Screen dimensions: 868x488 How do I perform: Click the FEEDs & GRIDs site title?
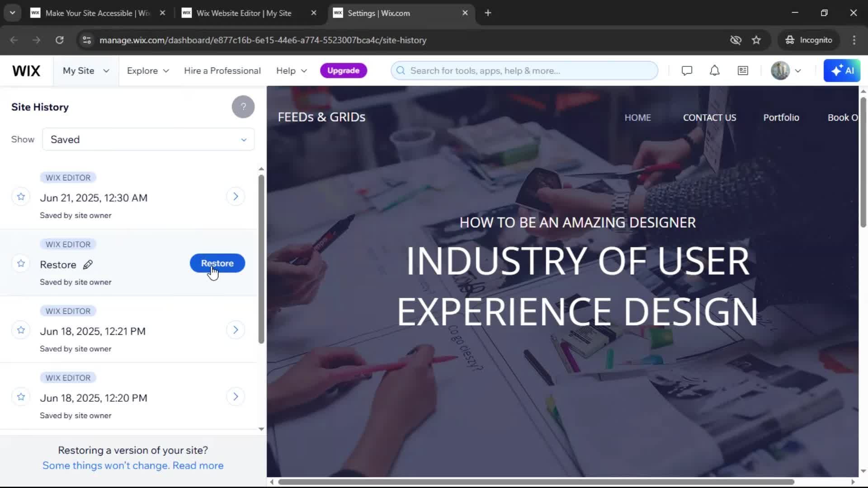click(x=321, y=117)
